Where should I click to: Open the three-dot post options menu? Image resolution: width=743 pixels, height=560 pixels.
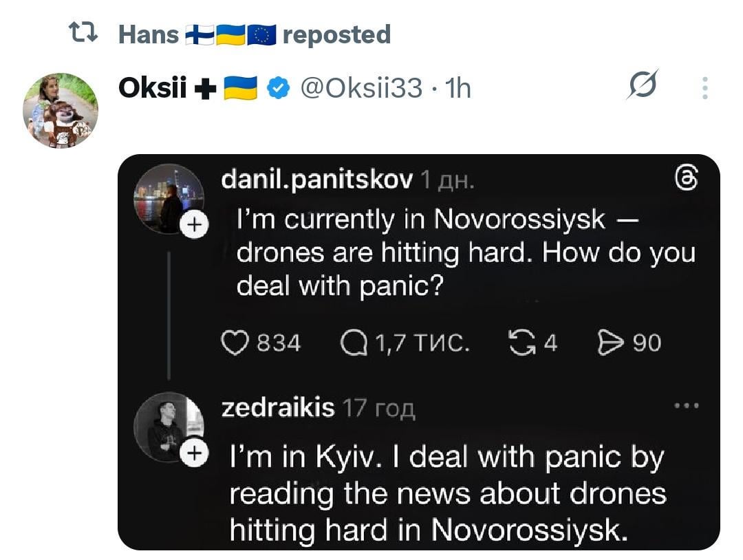704,87
